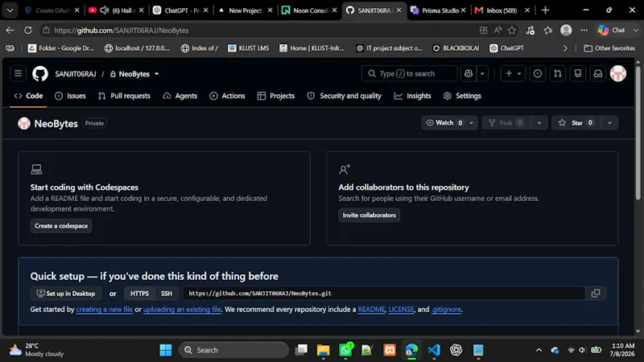Open the Pull requests tab
This screenshot has width=644, height=362.
point(124,96)
